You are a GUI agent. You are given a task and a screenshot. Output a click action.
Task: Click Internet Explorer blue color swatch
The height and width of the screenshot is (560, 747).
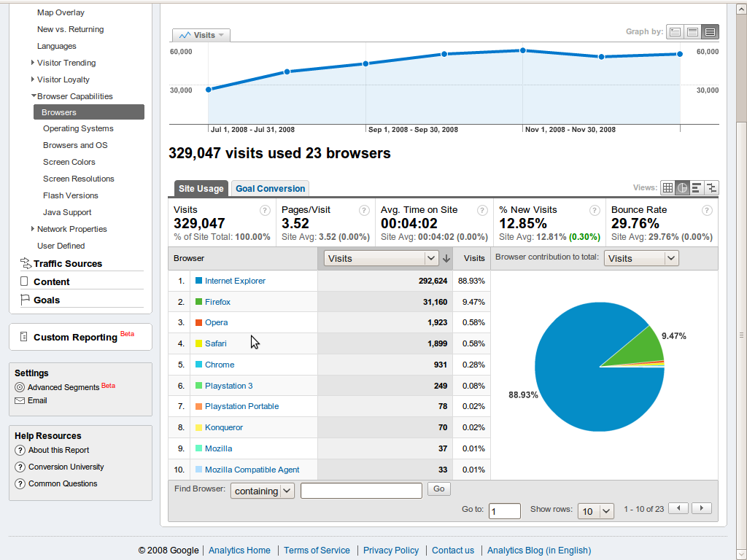198,281
